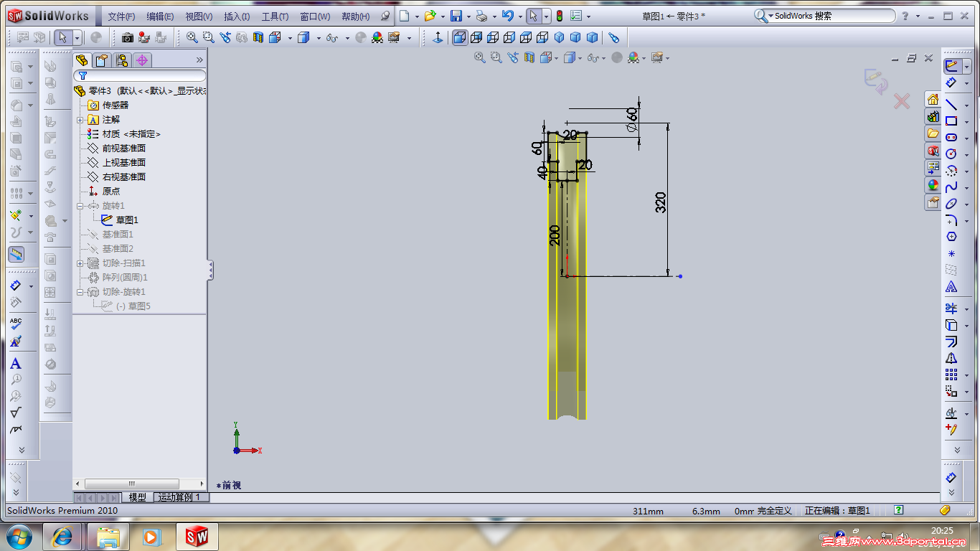Select the Slot sketch tool
The image size is (980, 551).
pos(951,137)
